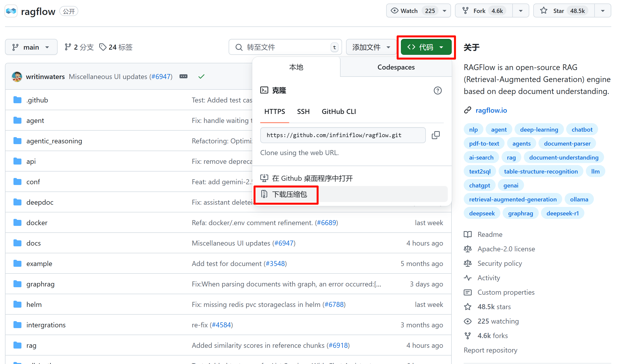Click the green commit status checkmark
Viewport: 624px width, 364px height.
(201, 77)
